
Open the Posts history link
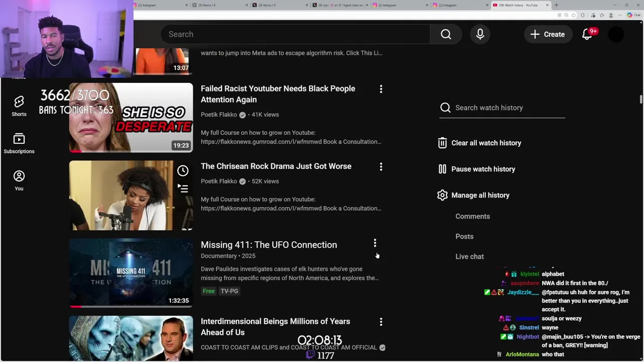click(464, 236)
